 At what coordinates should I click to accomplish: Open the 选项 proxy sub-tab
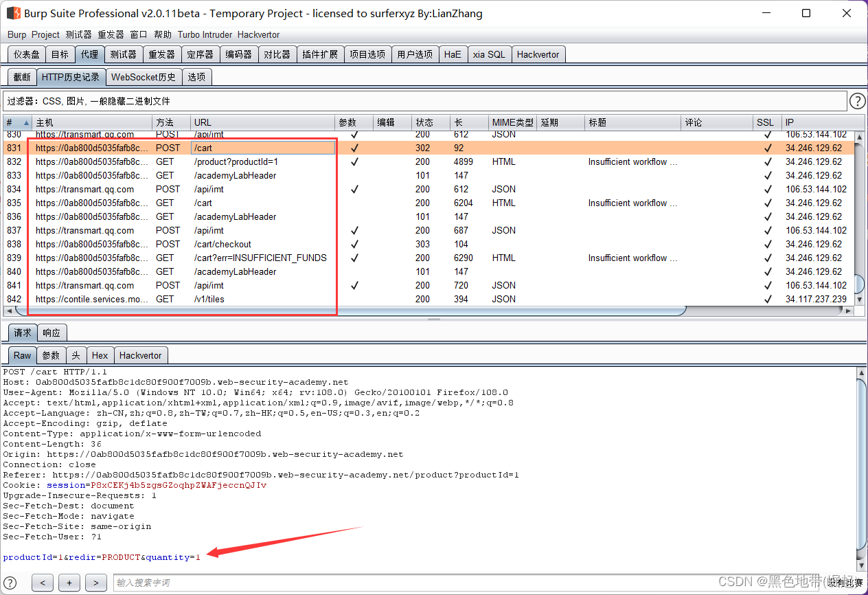click(x=196, y=77)
